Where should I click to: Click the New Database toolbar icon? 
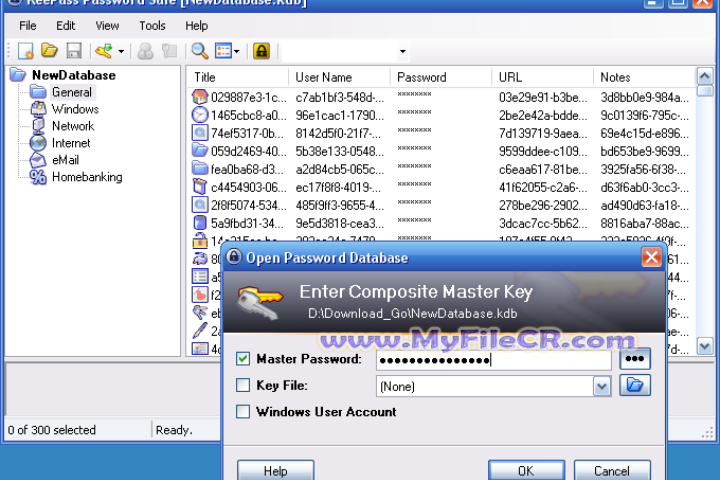pyautogui.click(x=26, y=51)
